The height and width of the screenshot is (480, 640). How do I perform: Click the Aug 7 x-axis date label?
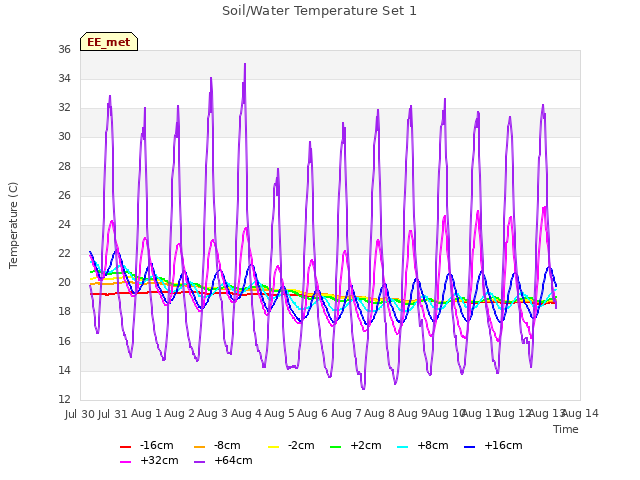(346, 413)
